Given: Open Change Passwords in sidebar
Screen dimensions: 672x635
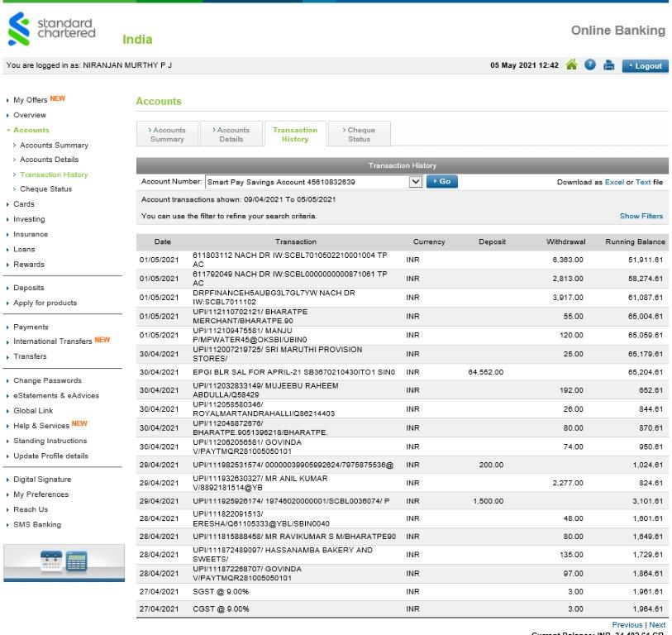Looking at the screenshot, I should coord(47,380).
